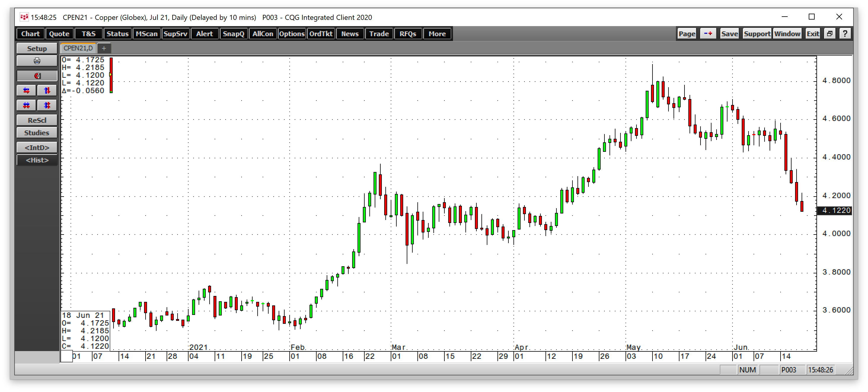Open the SnapQ toolbar item
868x392 pixels.
coord(234,34)
